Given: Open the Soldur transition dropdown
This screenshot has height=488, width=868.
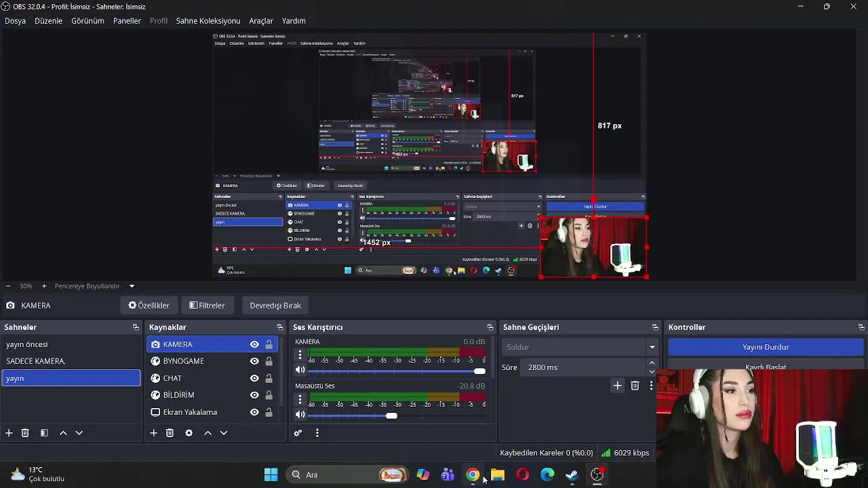Looking at the screenshot, I should point(580,347).
